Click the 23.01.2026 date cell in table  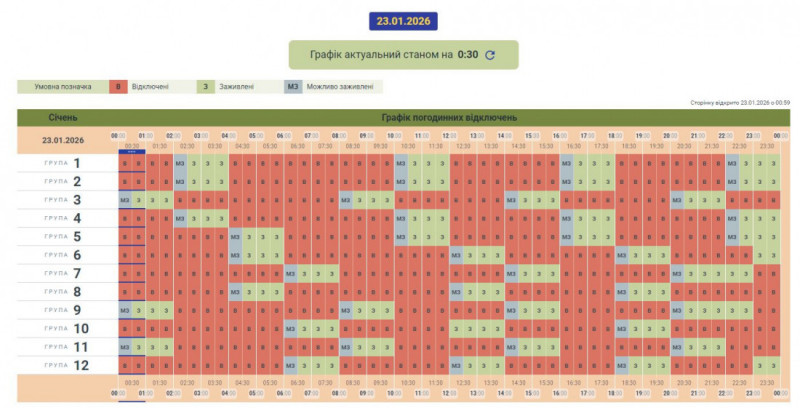pos(63,140)
